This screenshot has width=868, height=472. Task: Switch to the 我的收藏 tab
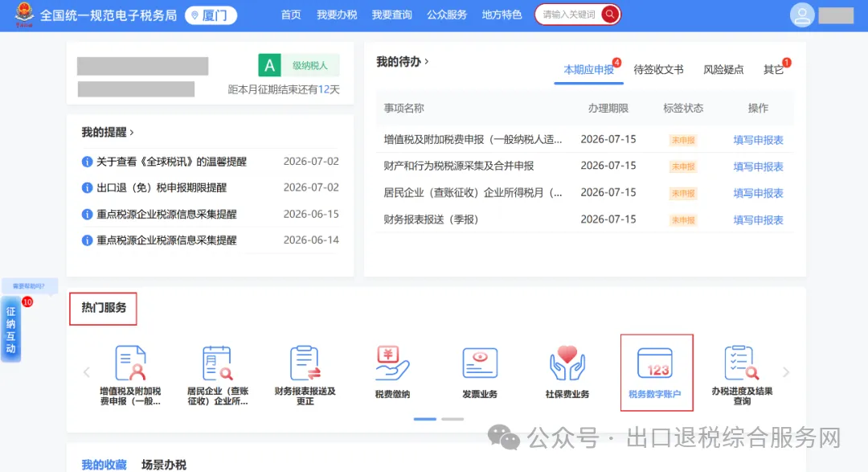[x=104, y=465]
